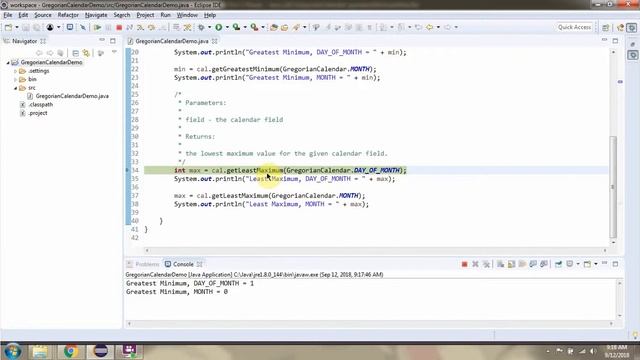Viewport: 640px width, 360px height.
Task: Open the Display Selected Console dropdown
Action: point(578,264)
